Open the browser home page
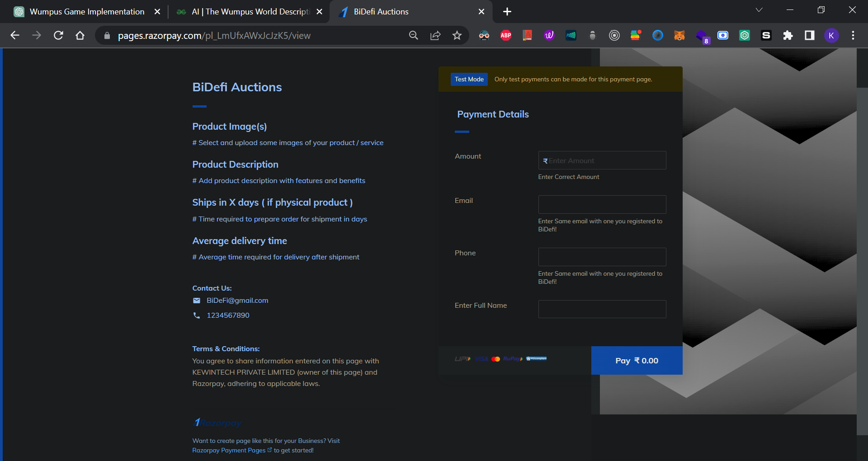The height and width of the screenshot is (461, 868). [80, 35]
